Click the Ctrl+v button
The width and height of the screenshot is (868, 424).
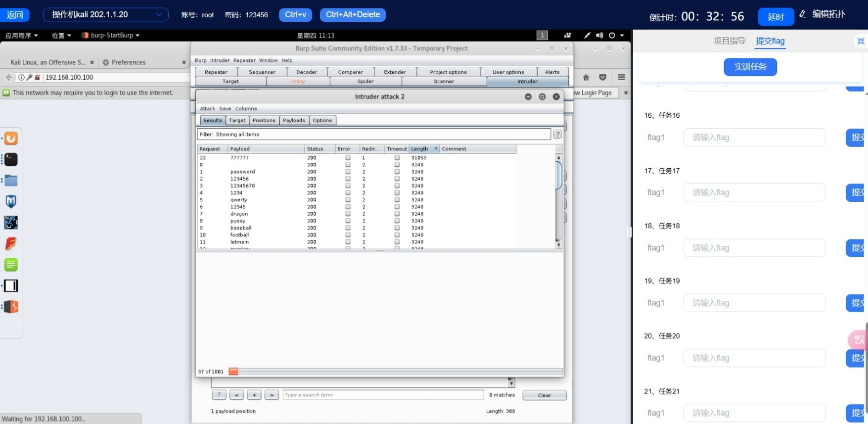coord(295,15)
